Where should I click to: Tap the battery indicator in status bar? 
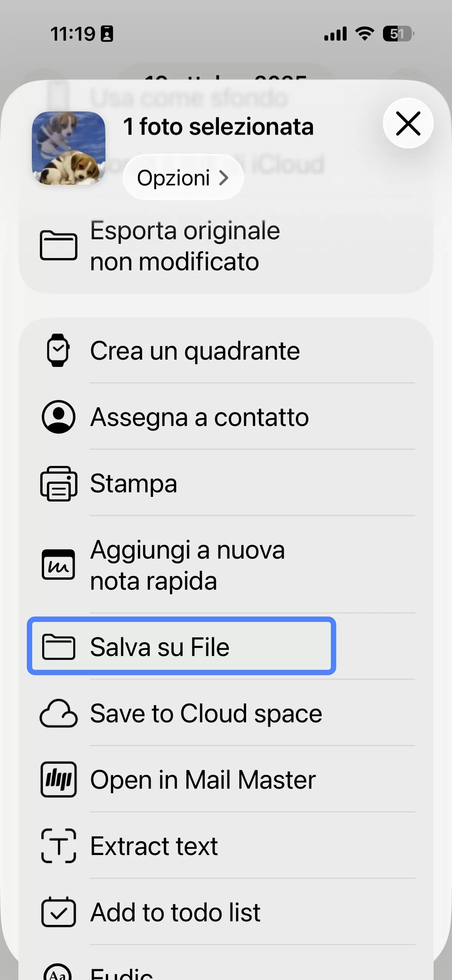point(399,34)
